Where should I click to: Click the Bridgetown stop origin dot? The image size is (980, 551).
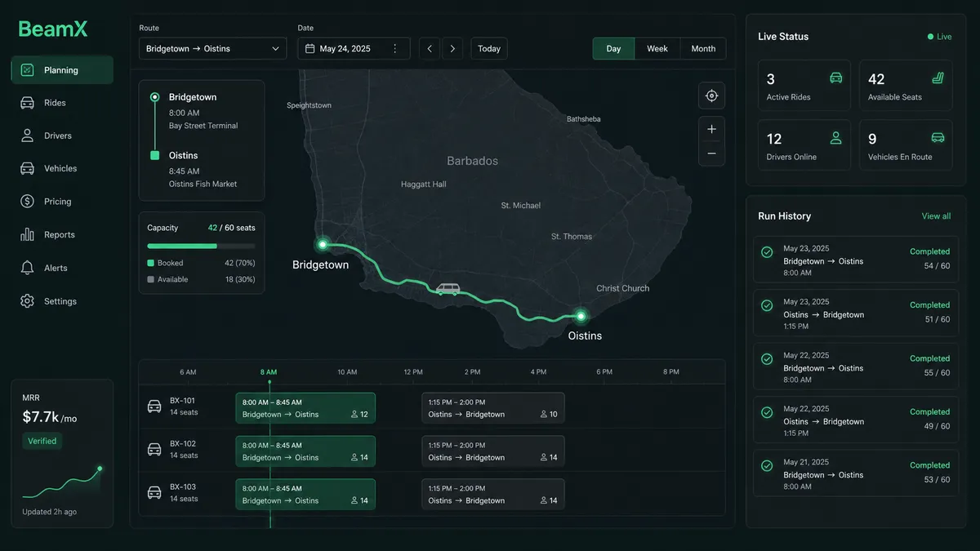[x=154, y=97]
